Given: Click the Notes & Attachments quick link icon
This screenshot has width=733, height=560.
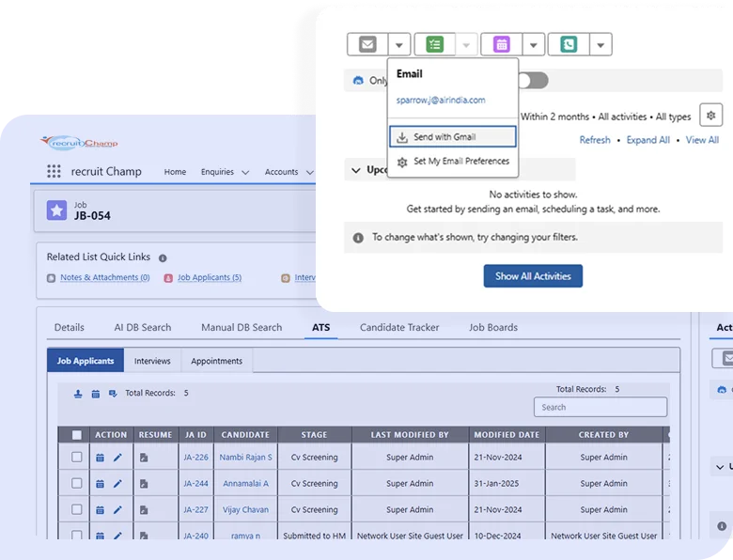Looking at the screenshot, I should pos(52,278).
